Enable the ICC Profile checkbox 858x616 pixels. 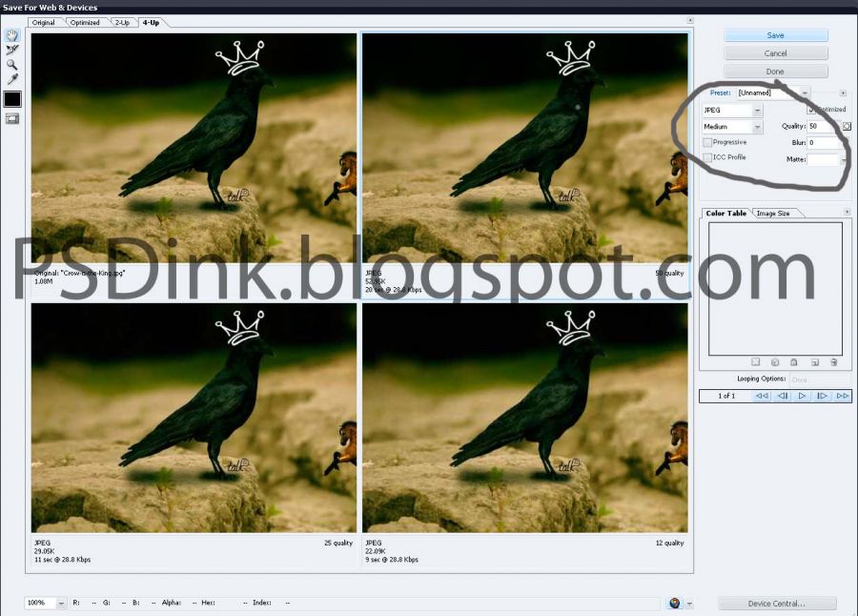pyautogui.click(x=707, y=157)
